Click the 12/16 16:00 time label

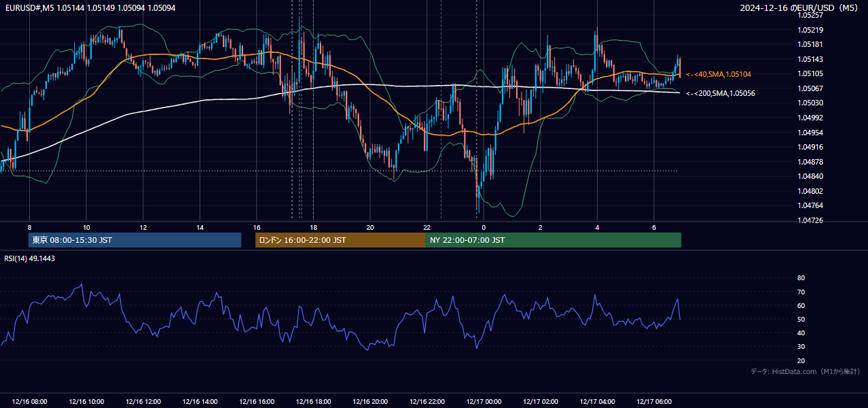pos(256,402)
